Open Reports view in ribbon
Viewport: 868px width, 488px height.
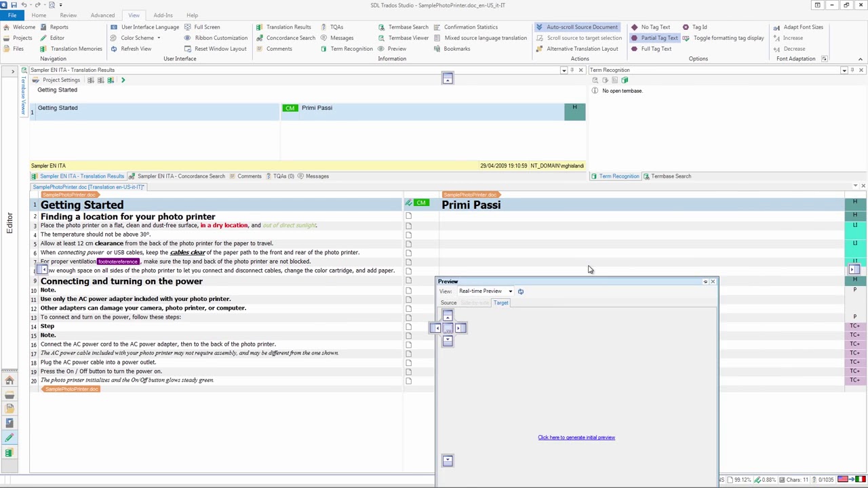[54, 27]
